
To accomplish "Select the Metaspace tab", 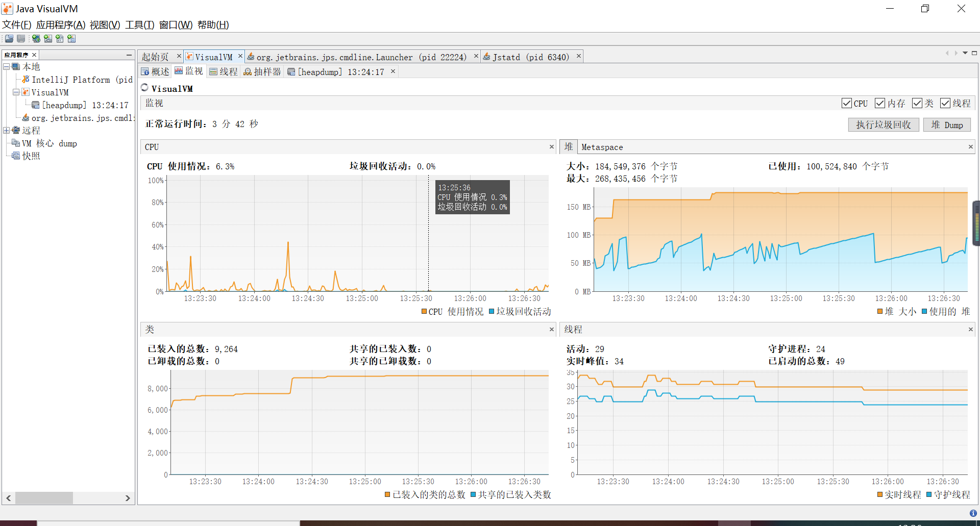I will tap(602, 147).
